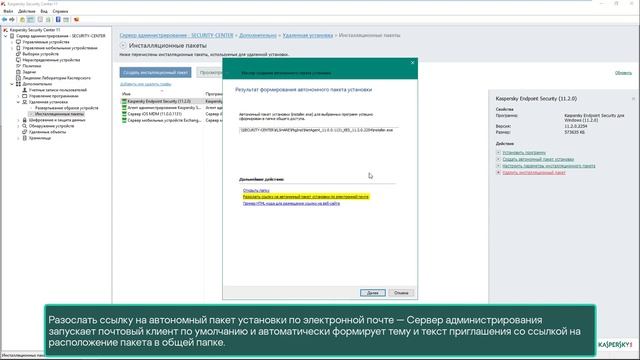Select the Обнаружение устройств magnifier icon
Image resolution: width=640 pixels, height=360 pixels.
(24, 126)
